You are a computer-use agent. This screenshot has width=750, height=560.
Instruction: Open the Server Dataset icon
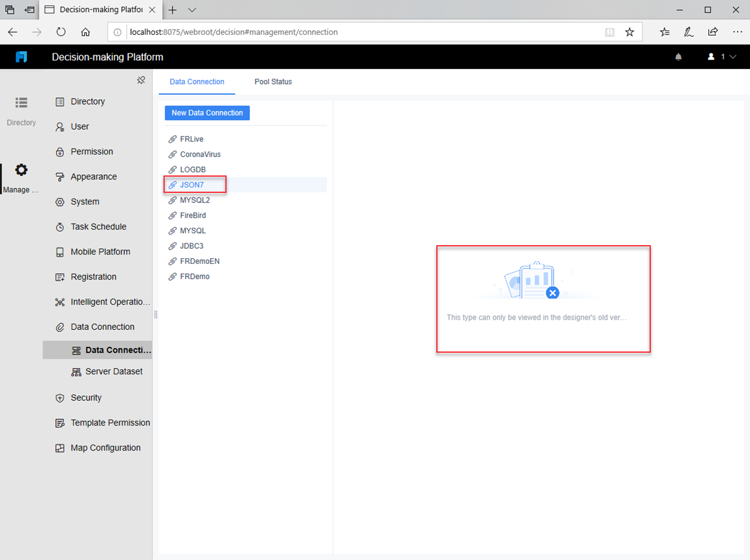pos(76,371)
